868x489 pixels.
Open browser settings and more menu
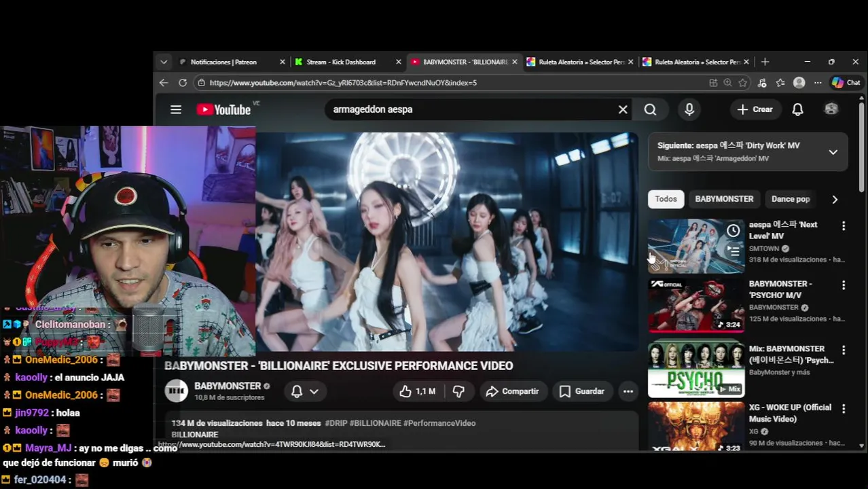point(818,83)
